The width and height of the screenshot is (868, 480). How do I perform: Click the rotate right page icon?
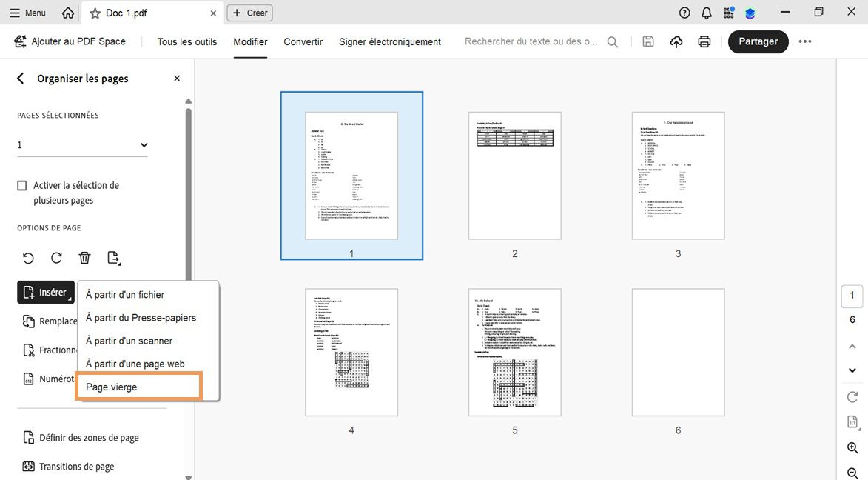(x=56, y=258)
